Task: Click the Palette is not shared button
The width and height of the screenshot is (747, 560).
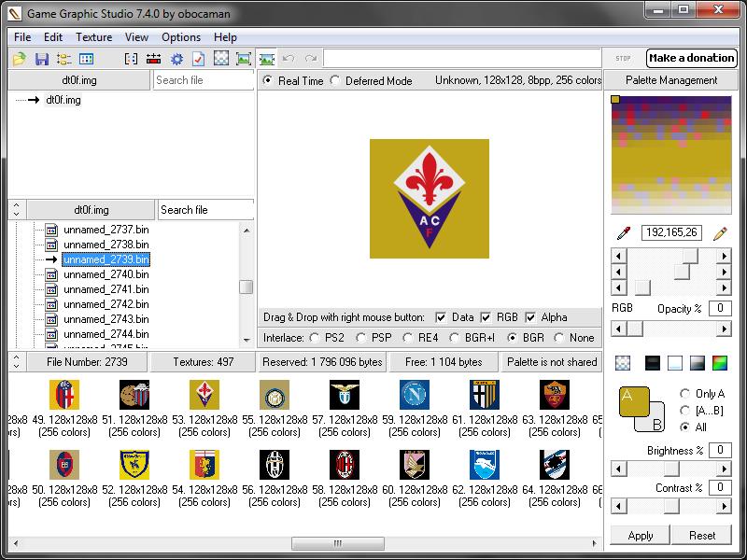Action: (552, 362)
